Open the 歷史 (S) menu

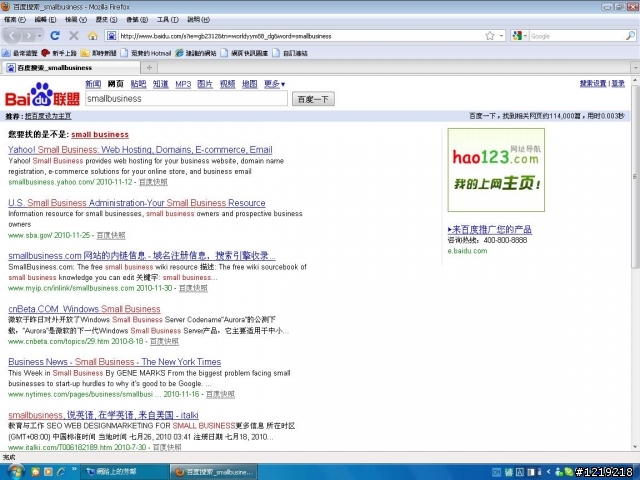pyautogui.click(x=107, y=20)
